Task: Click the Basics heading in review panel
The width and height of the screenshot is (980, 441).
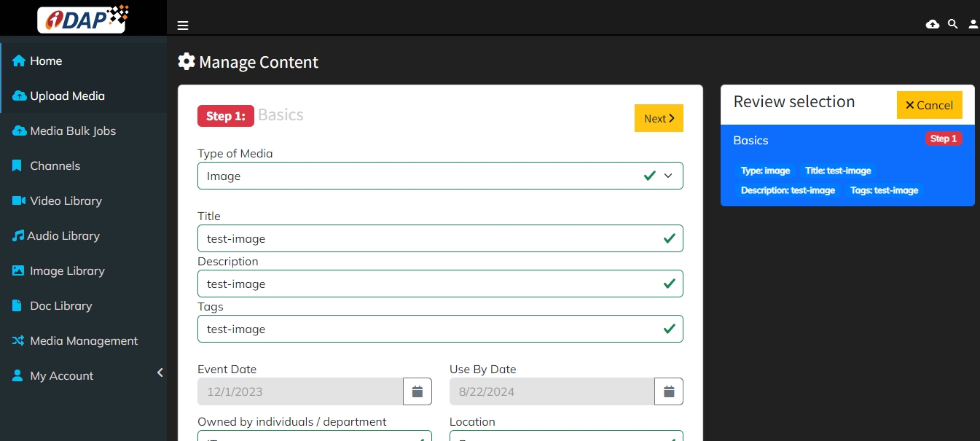Action: click(x=750, y=140)
